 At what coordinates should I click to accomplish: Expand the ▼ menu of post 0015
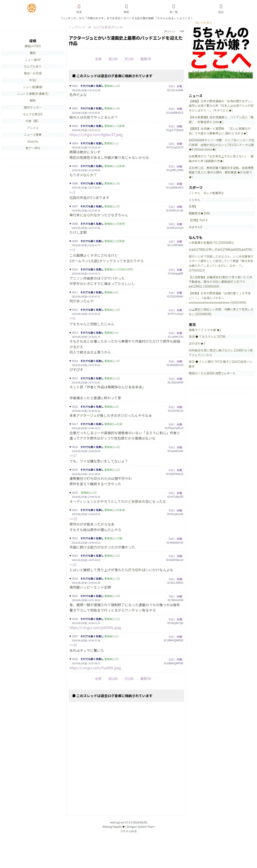[70, 378]
